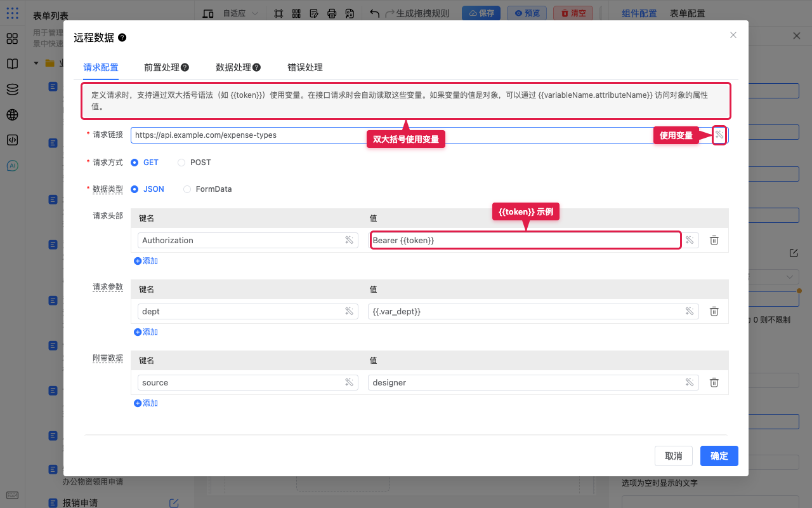Select POST request method

194,163
